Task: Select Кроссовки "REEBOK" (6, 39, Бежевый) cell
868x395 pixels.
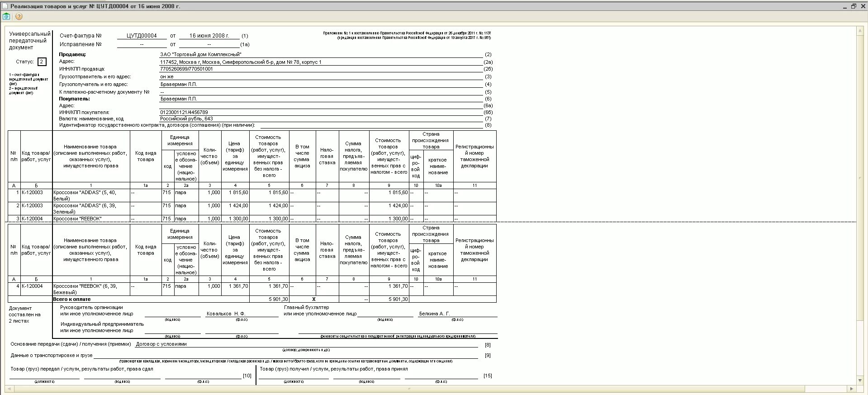Action: [x=91, y=289]
